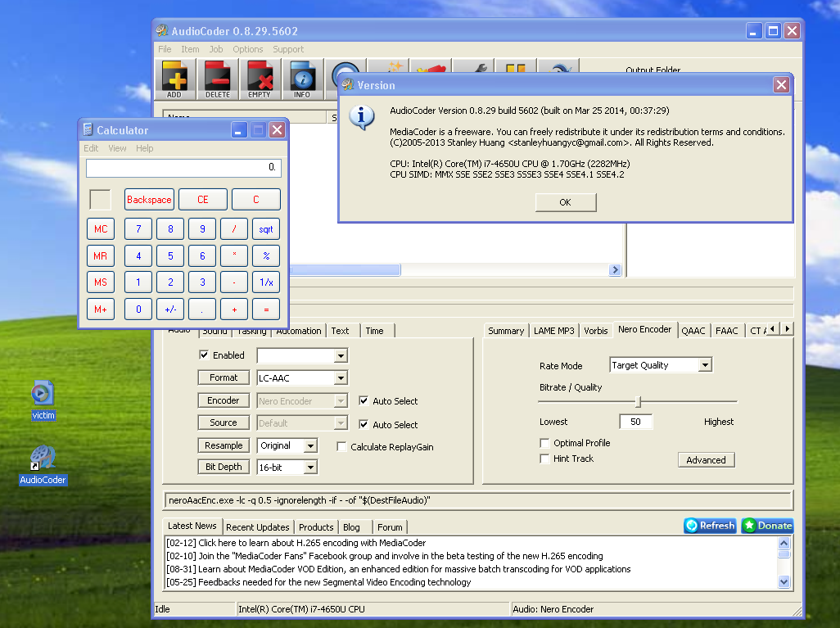Open the Calculator's Help menu
This screenshot has width=840, height=628.
[x=145, y=148]
